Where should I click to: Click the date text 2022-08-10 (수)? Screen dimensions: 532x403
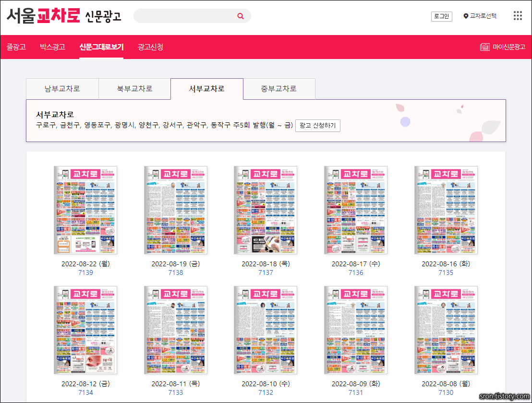266,384
